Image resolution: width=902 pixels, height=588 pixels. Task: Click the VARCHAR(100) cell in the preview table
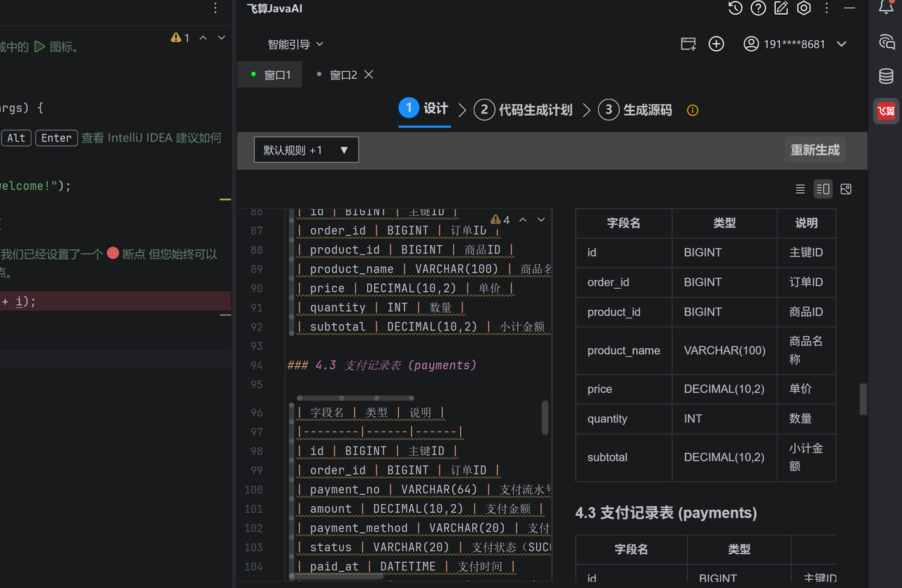(724, 350)
